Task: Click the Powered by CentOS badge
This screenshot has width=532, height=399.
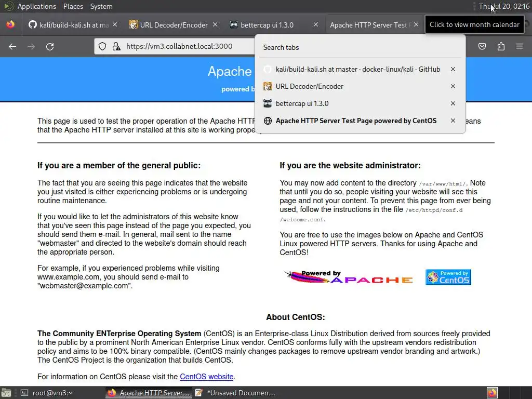Action: pyautogui.click(x=448, y=277)
